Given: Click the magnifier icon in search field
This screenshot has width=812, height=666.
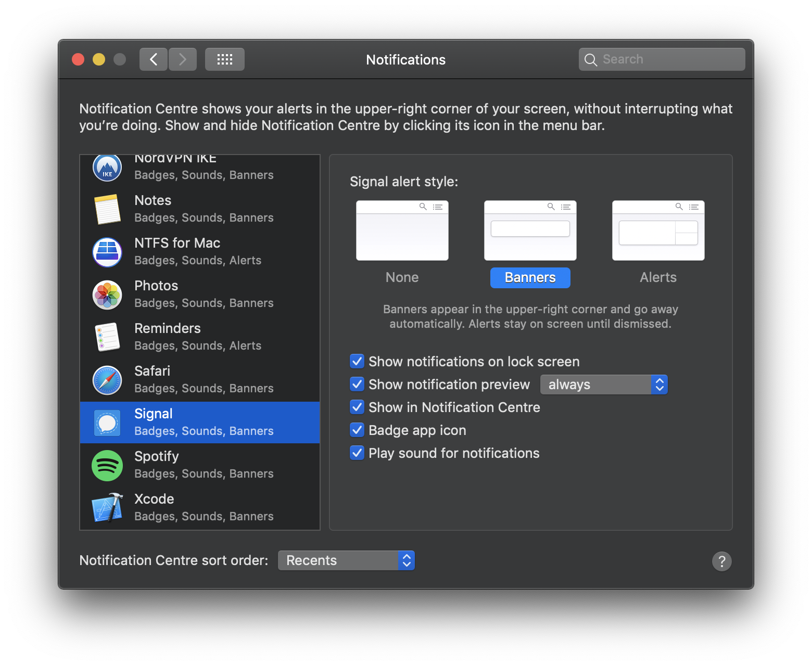Looking at the screenshot, I should (591, 60).
